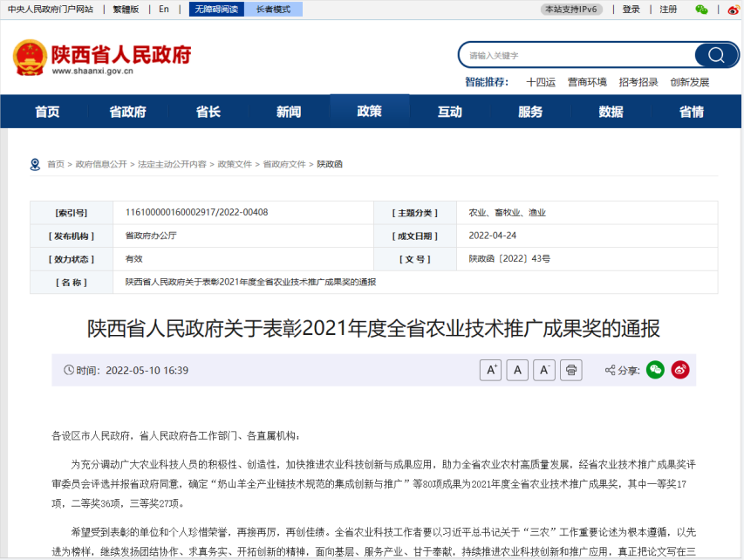Increase font size with A+ button
744x560 pixels.
click(x=491, y=370)
